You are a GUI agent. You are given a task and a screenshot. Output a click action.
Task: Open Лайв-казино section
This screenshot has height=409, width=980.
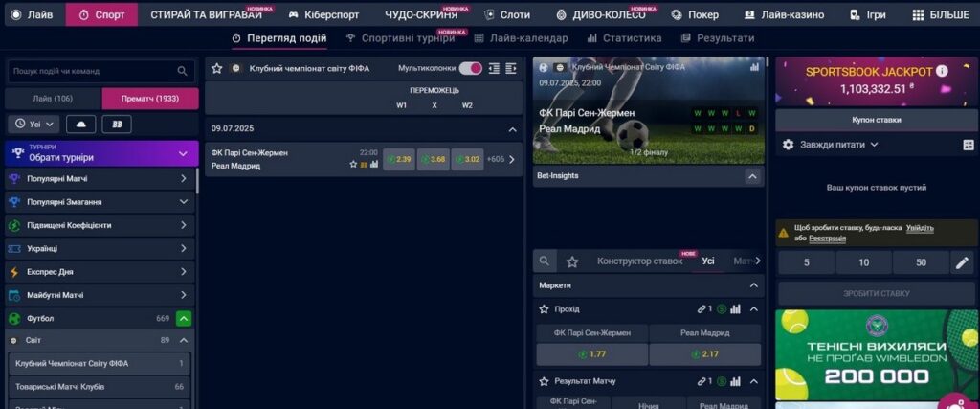[784, 14]
